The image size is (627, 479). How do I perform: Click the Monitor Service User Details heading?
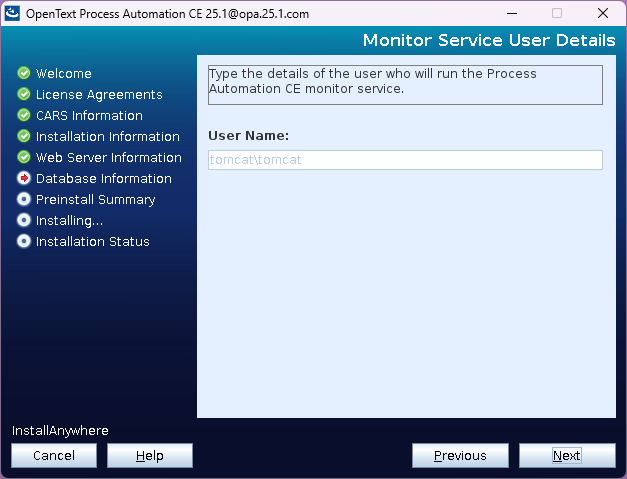point(489,40)
